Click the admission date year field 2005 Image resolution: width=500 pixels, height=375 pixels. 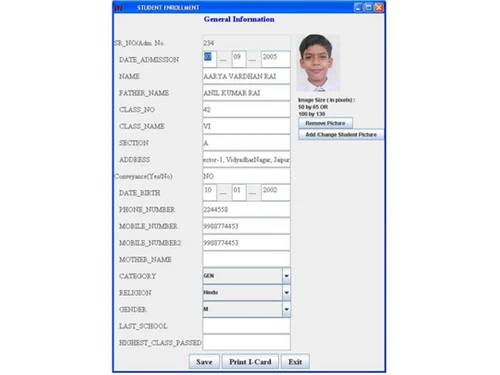tap(276, 59)
